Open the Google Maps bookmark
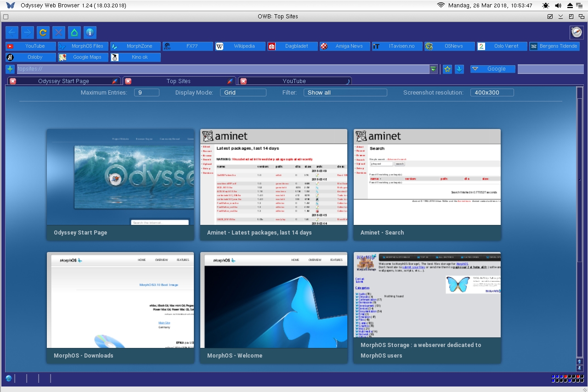Image resolution: width=588 pixels, height=392 pixels. 83,57
